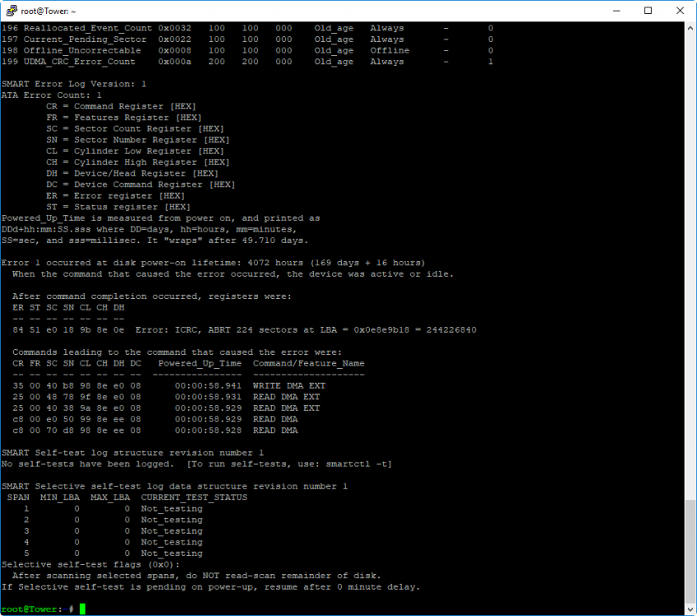Click the green cursor at the root@Tower prompt

[x=82, y=609]
